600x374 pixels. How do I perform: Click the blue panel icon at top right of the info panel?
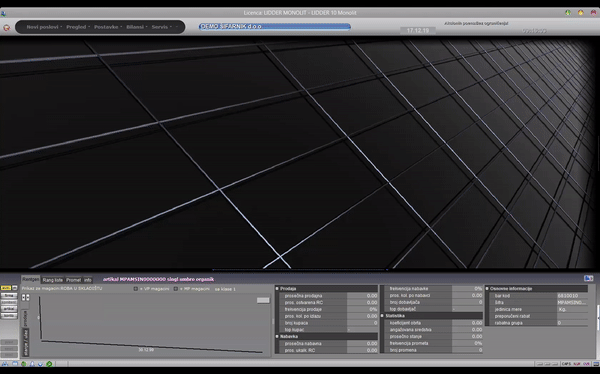point(588,278)
